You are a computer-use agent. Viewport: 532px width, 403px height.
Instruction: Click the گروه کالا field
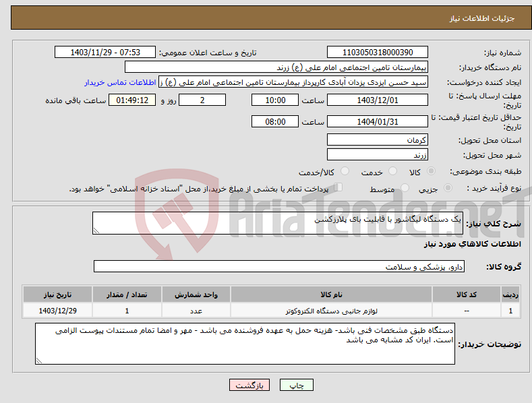(279, 266)
